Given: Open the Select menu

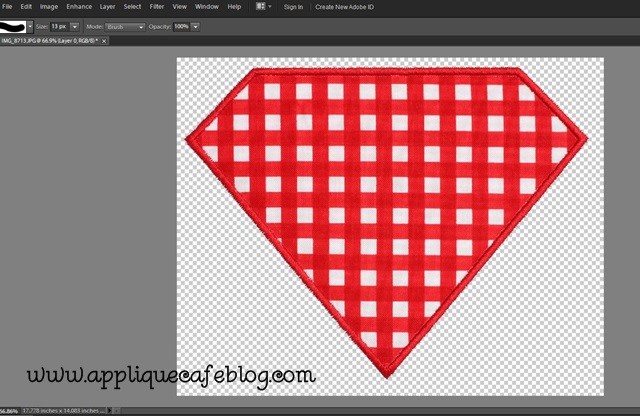Looking at the screenshot, I should point(132,7).
